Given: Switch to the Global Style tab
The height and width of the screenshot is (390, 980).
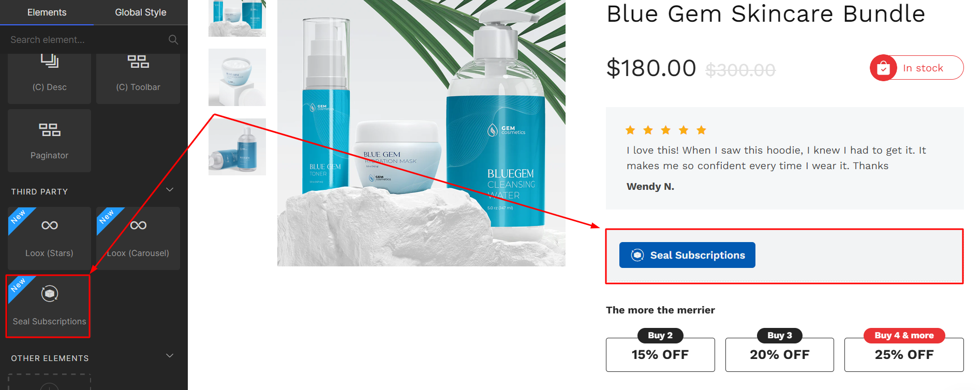Looking at the screenshot, I should (141, 12).
